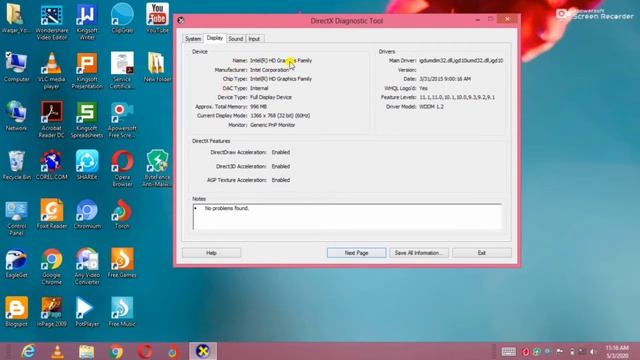Go to Next Page in DirectX tool
Image resolution: width=640 pixels, height=360 pixels.
(x=356, y=253)
